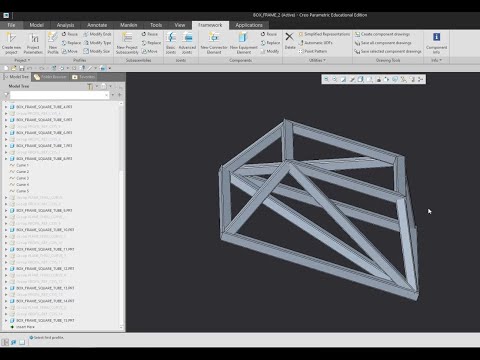The image size is (480, 360).
Task: Switch to the Model ribbon tab
Action: click(x=37, y=25)
